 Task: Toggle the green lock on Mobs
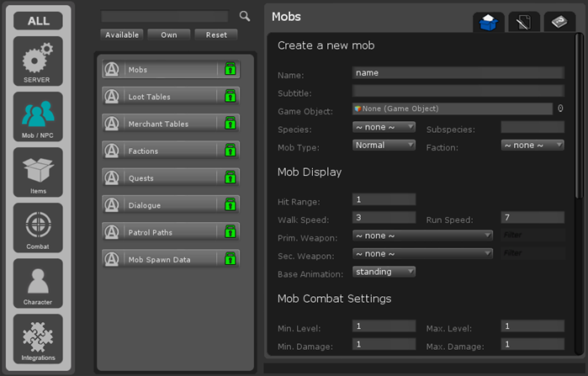230,70
